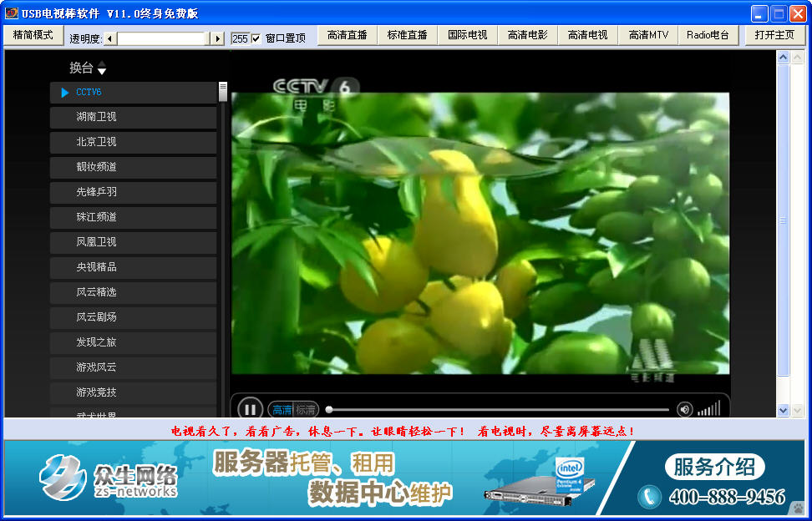This screenshot has width=812, height=521.
Task: Click the transparency slider left arrow
Action: (110, 38)
